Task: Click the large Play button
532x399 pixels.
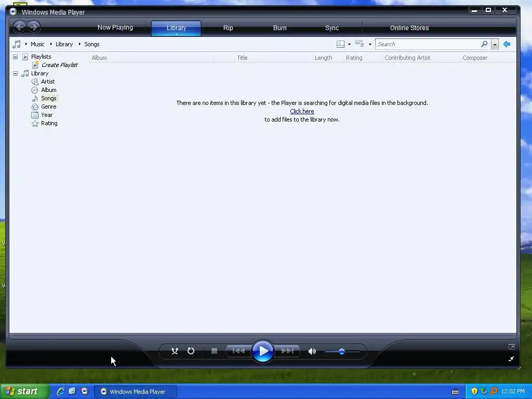Action: point(263,351)
